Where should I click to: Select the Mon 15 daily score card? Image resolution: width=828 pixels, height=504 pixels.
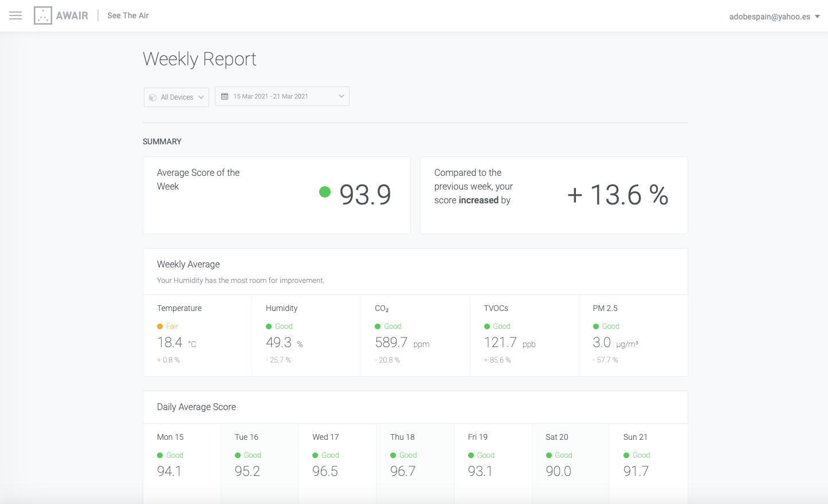182,458
